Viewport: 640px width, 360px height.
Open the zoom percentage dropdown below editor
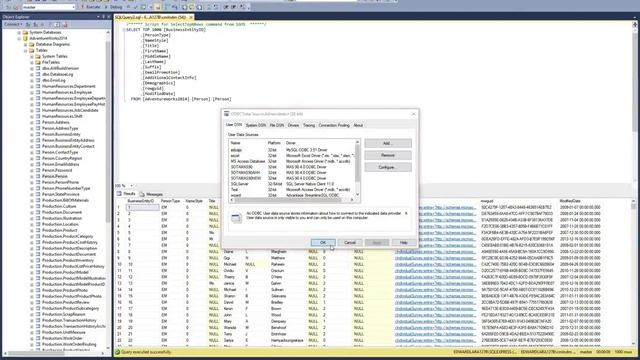pyautogui.click(x=131, y=186)
